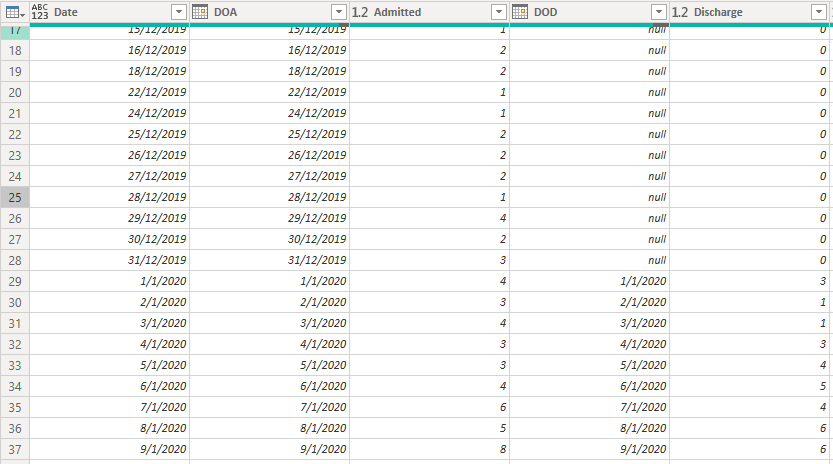The width and height of the screenshot is (833, 464).
Task: Click Admitted value 8 in row 37
Action: 429,449
